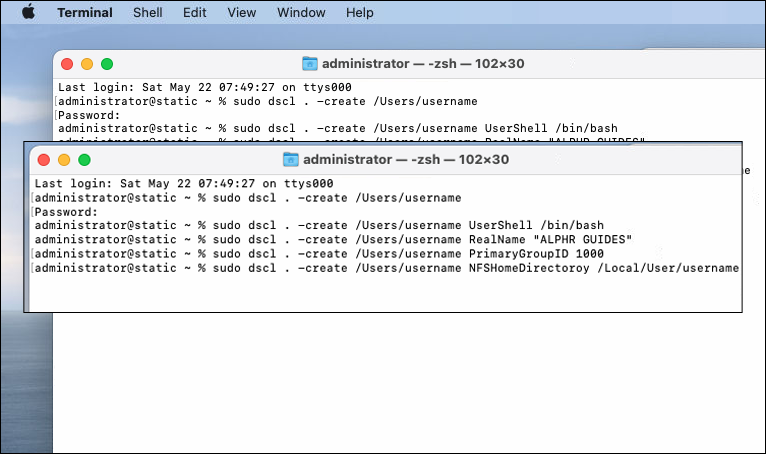Open the Shell menu

pos(148,12)
